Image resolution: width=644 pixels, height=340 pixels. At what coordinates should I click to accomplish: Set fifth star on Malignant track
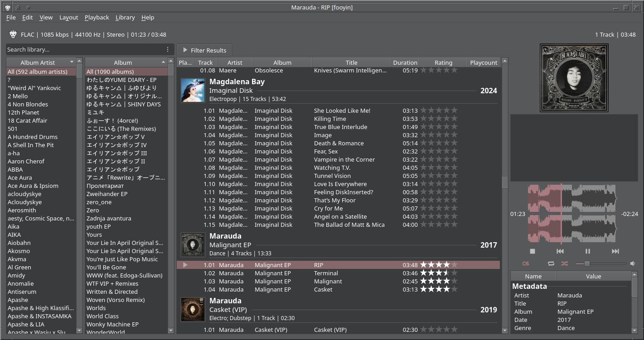click(x=454, y=281)
